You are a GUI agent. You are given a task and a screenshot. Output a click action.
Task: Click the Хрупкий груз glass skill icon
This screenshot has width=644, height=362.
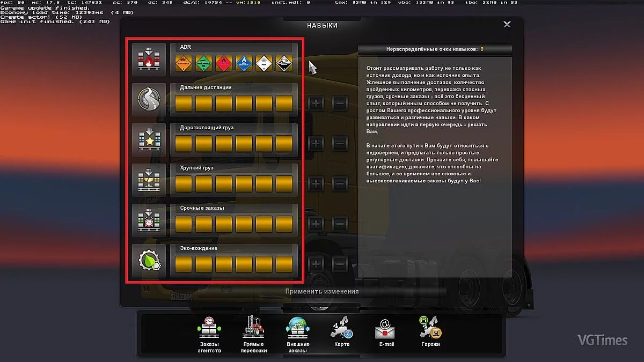[150, 180]
